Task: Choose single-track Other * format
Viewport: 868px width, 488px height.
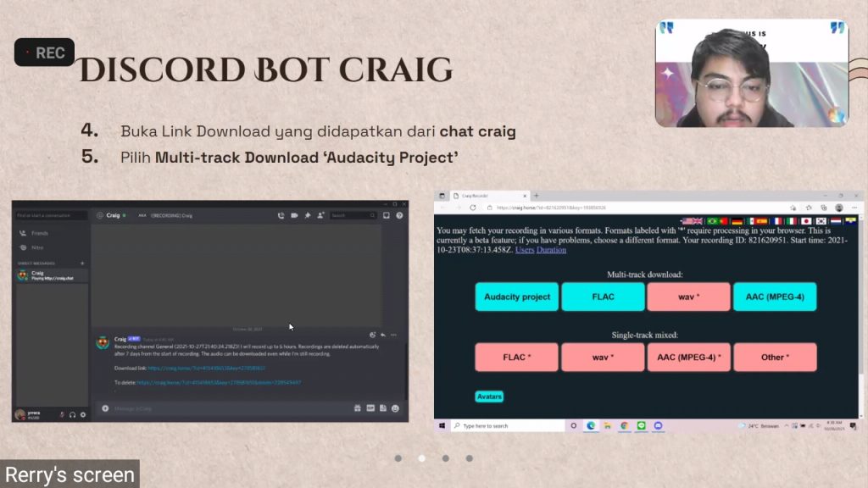Action: 775,357
